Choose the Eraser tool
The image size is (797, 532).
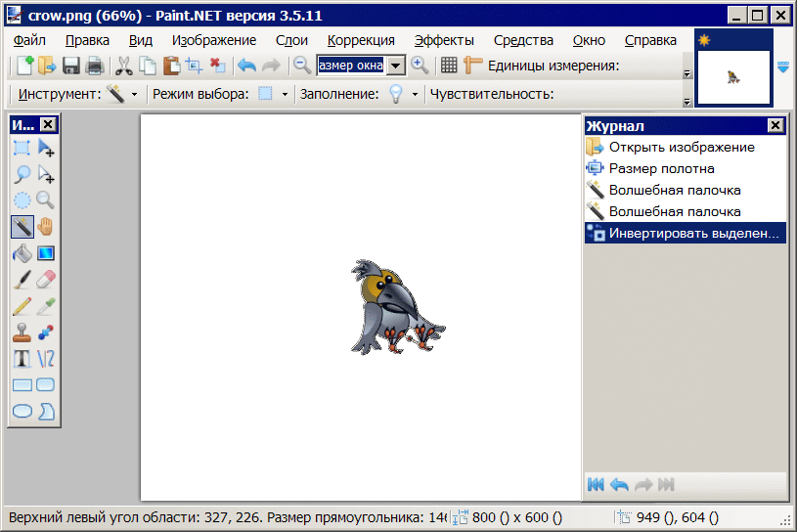(x=46, y=280)
